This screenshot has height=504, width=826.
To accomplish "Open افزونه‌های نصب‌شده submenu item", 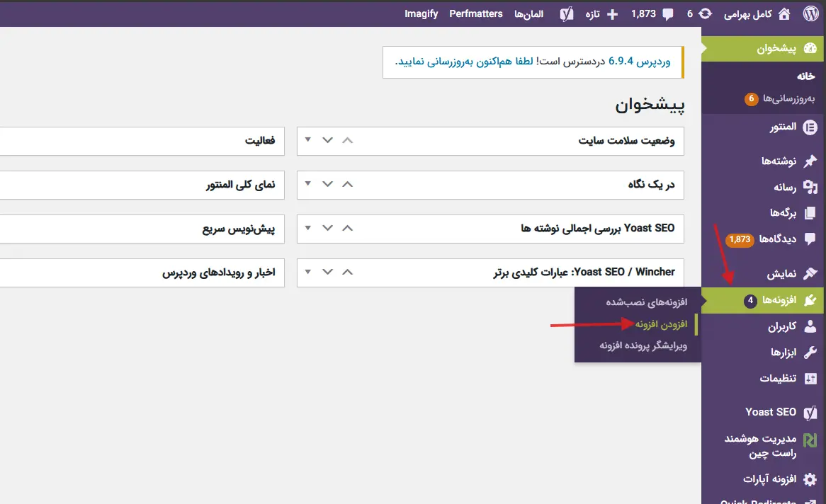I will 646,302.
